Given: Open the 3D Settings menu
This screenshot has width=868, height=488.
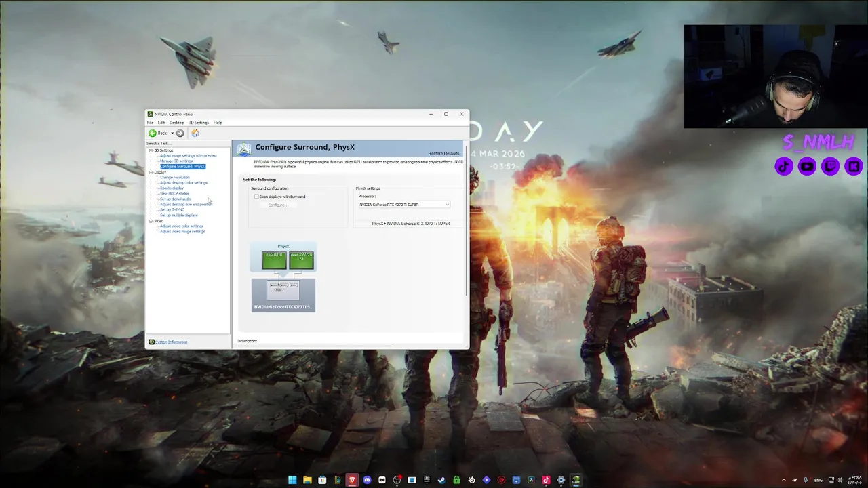Looking at the screenshot, I should point(199,123).
